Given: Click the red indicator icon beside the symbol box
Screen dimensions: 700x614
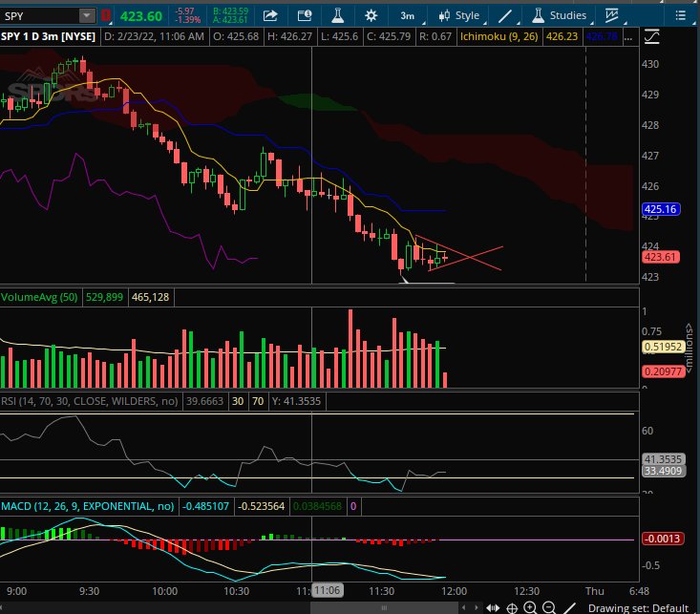Looking at the screenshot, I should pyautogui.click(x=106, y=16).
